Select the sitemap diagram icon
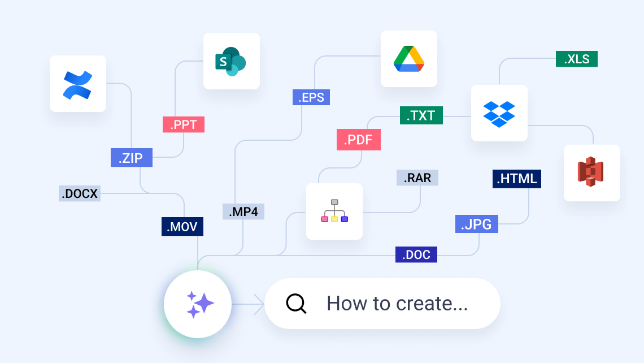 click(334, 211)
